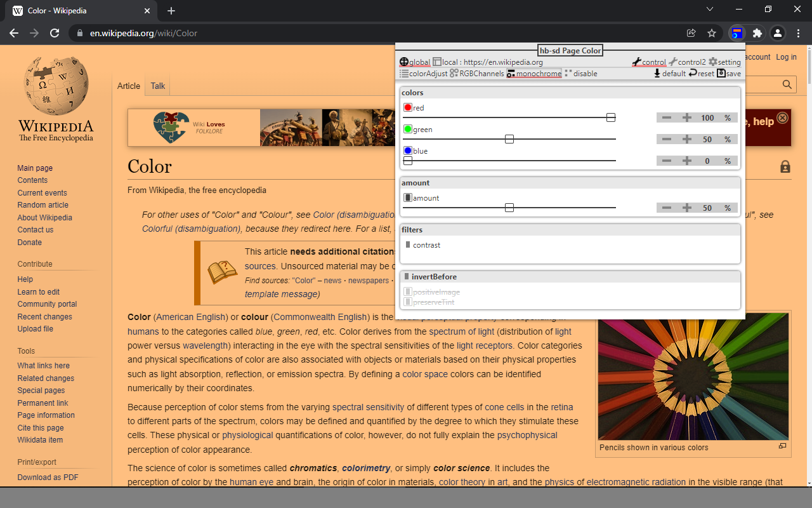This screenshot has width=812, height=508.
Task: Click the blue slider handle
Action: [408, 161]
